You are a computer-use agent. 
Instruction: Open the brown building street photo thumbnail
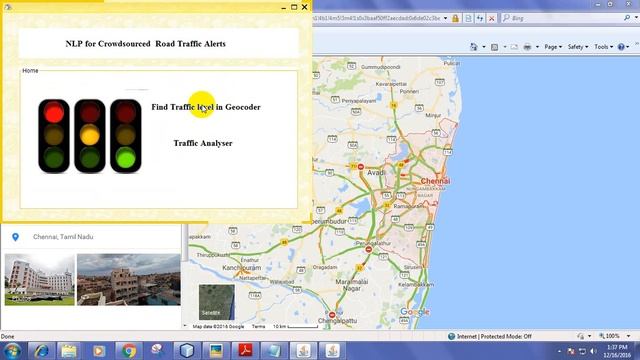pos(129,280)
